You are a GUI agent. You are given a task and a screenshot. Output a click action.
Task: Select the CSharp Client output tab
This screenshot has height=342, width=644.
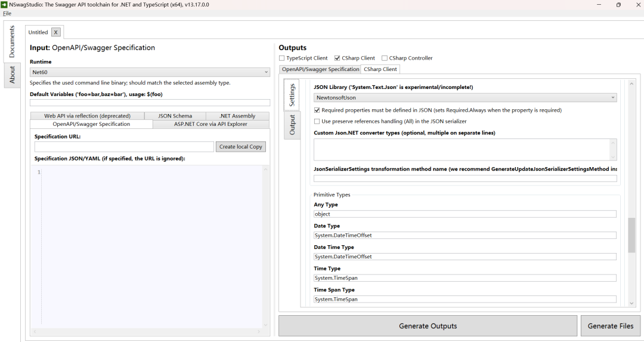coord(380,69)
